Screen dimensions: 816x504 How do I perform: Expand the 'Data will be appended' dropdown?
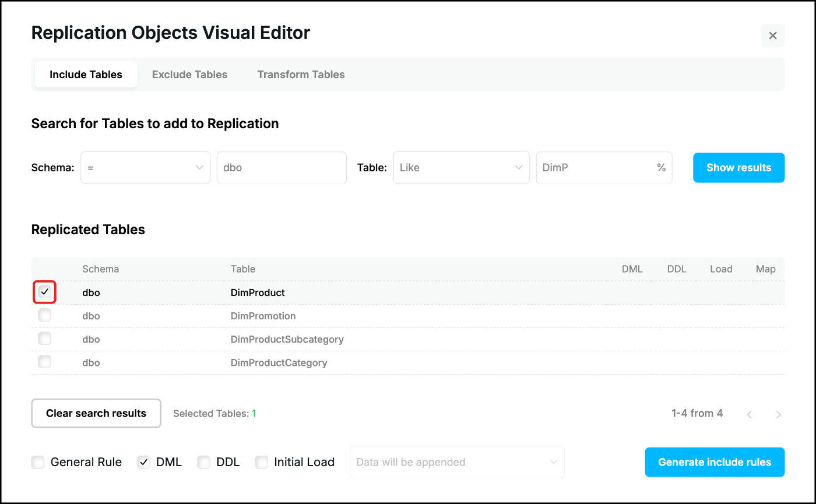click(457, 462)
